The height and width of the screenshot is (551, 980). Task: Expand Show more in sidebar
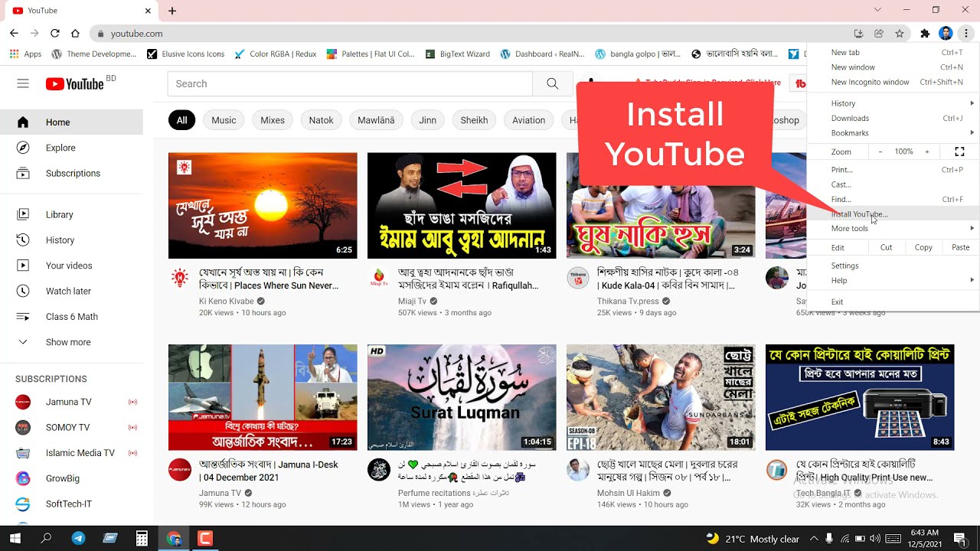point(71,342)
